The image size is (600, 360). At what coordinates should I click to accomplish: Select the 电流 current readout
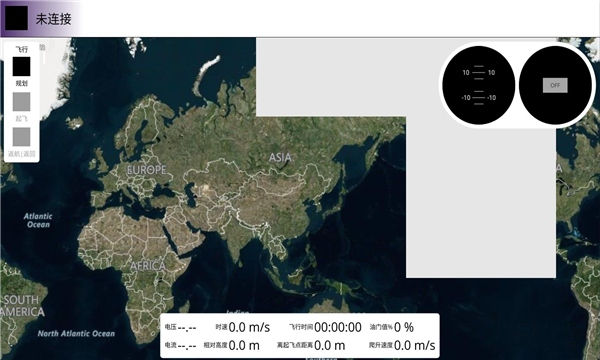coord(181,345)
